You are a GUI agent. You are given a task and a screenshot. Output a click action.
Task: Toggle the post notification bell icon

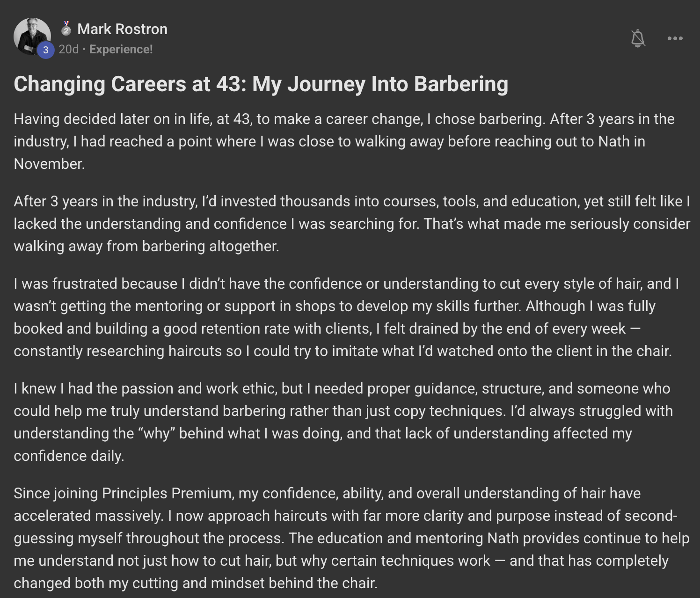[638, 38]
